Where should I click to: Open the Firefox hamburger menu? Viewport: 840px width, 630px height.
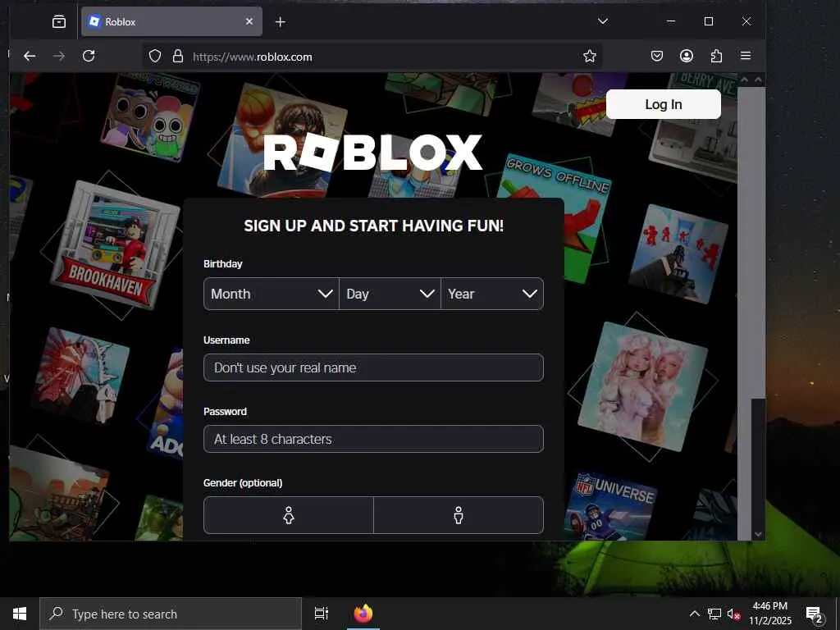point(745,56)
